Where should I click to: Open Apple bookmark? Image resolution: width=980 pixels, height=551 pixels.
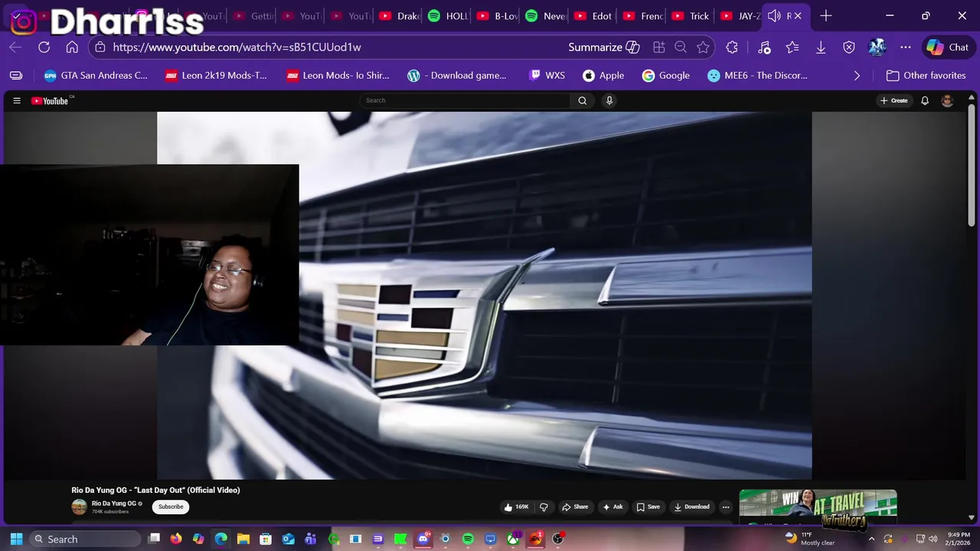coord(603,76)
